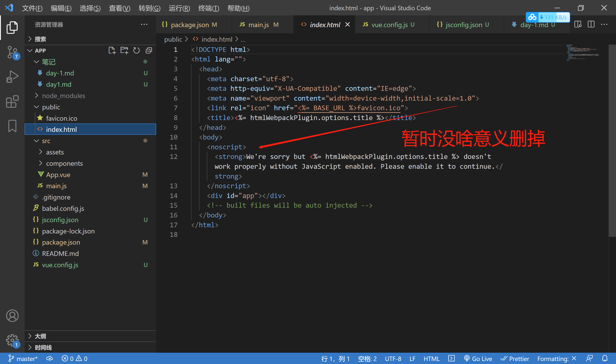The width and height of the screenshot is (616, 364).
Task: Open errors and warnings problems indicator
Action: [74, 359]
